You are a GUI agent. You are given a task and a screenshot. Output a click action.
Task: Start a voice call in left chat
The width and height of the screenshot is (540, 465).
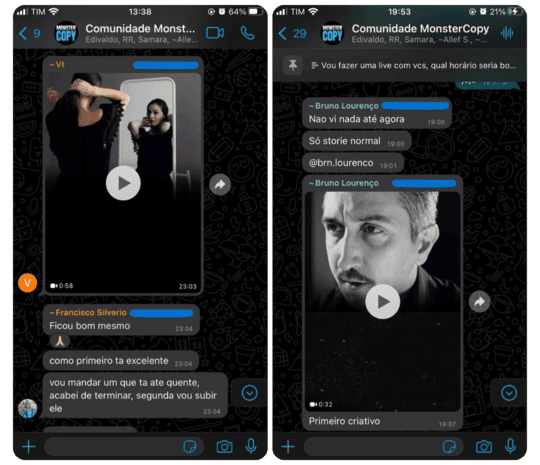click(x=247, y=33)
